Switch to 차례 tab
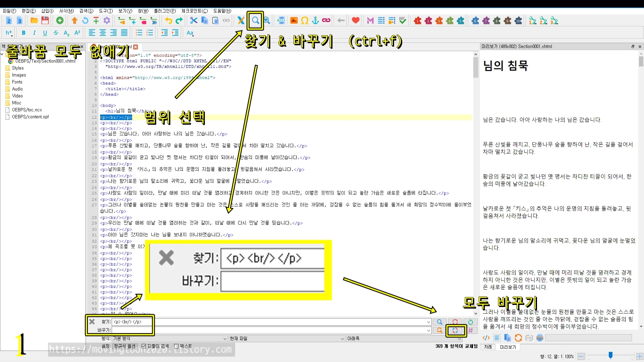The height and width of the screenshot is (362, 644). 488,347
